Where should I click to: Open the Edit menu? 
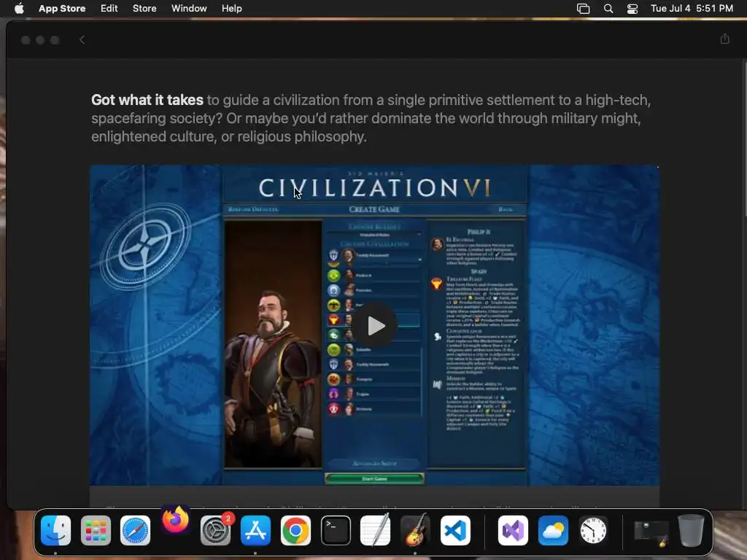(109, 9)
